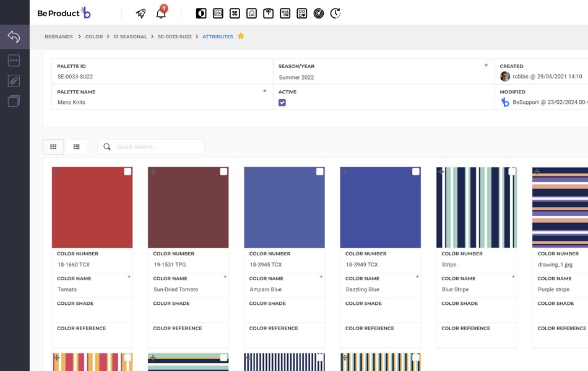Click the Palette Name field Mens Knits
The image size is (588, 371).
162,97
